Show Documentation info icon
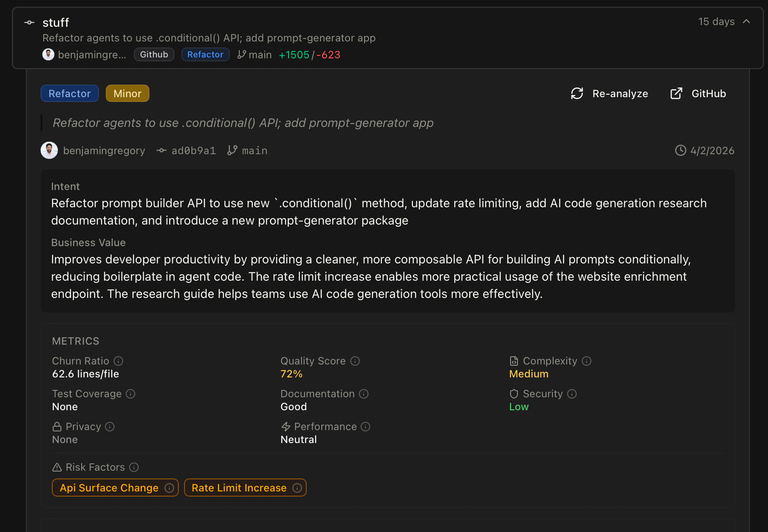The image size is (768, 532). 364,394
